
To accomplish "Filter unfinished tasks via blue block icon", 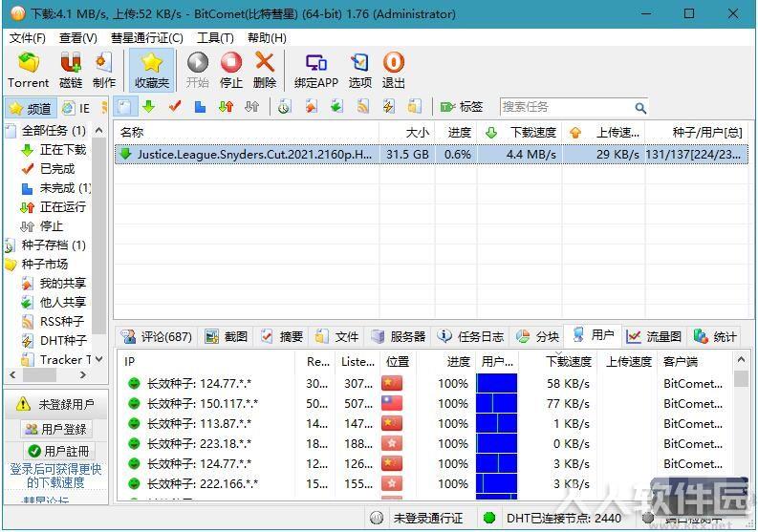I will [200, 107].
